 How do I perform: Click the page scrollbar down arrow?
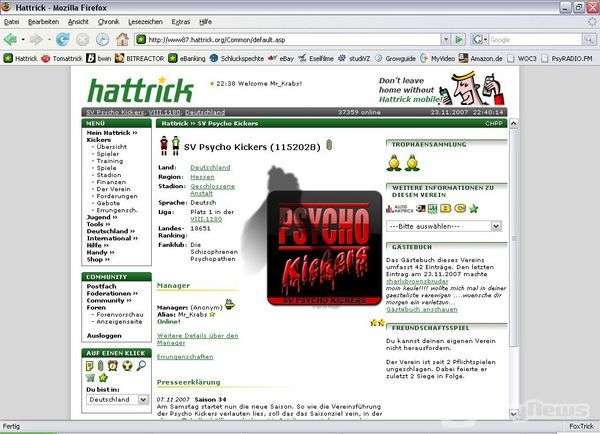click(513, 413)
